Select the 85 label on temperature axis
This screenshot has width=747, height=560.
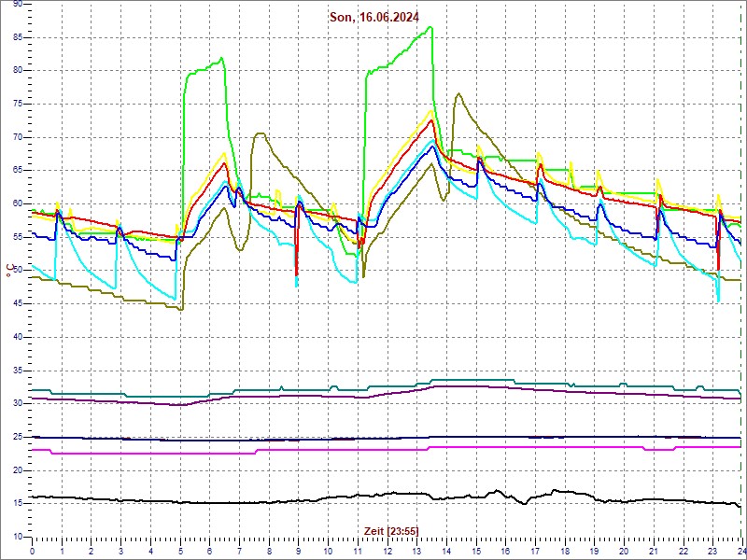[x=17, y=37]
